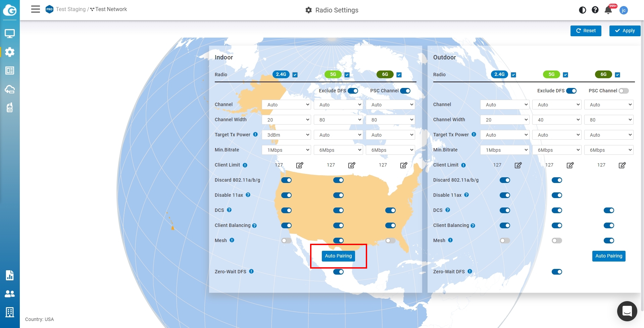This screenshot has width=644, height=328.
Task: Open Indoor 6G Channel Width dropdown
Action: (391, 120)
